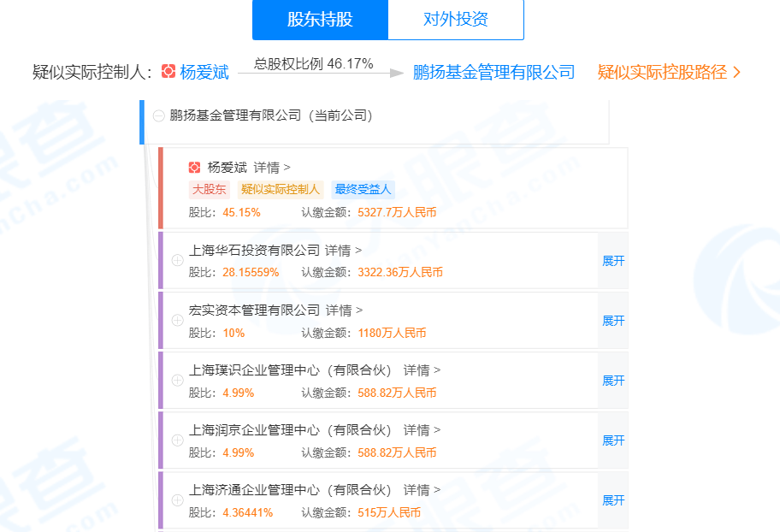Click share ratio 45.15%
This screenshot has width=780, height=532.
241,212
